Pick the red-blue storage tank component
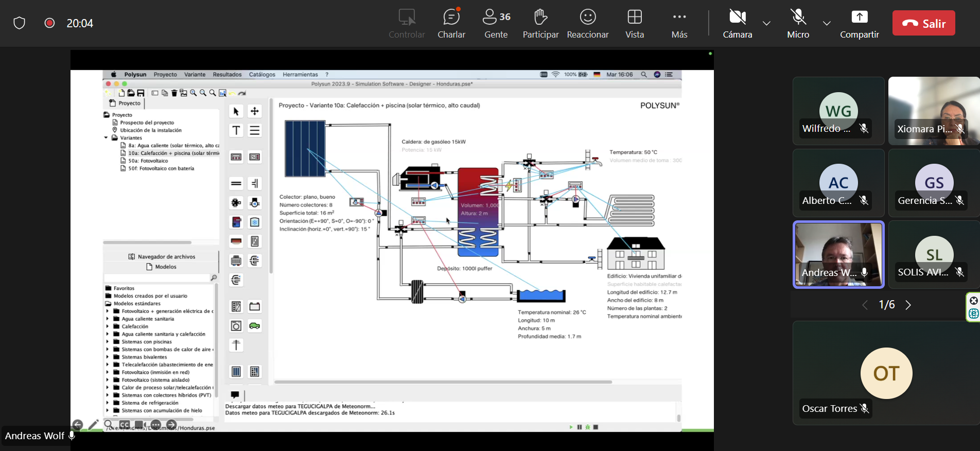The height and width of the screenshot is (451, 980). [x=236, y=222]
